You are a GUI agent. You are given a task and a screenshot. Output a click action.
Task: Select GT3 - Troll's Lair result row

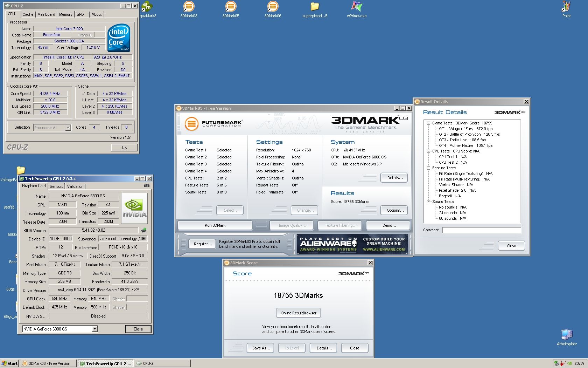(462, 140)
